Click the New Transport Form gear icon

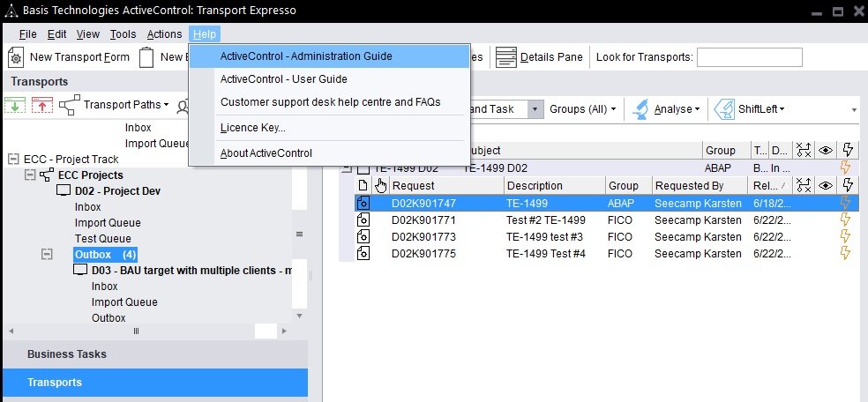(x=16, y=57)
